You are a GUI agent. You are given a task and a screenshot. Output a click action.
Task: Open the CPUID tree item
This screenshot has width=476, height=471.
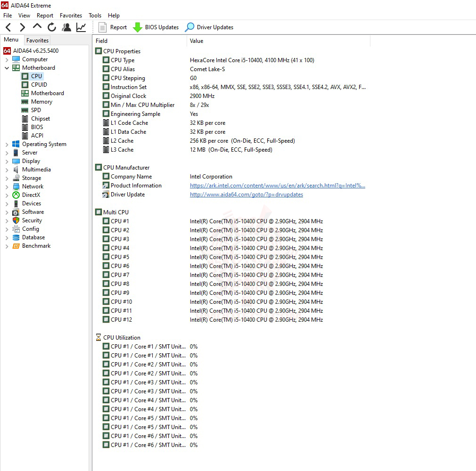click(34, 85)
